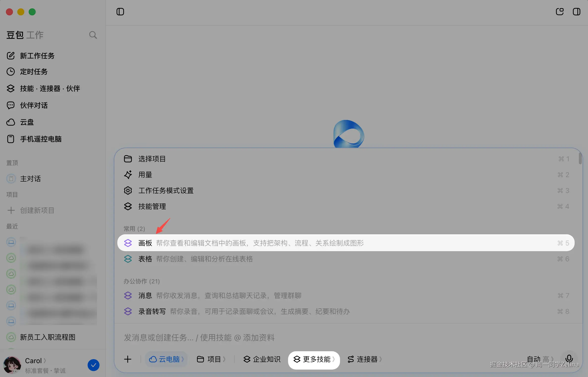Open 云盘 in the sidebar
Screen dimensions: 588x377
coord(27,122)
